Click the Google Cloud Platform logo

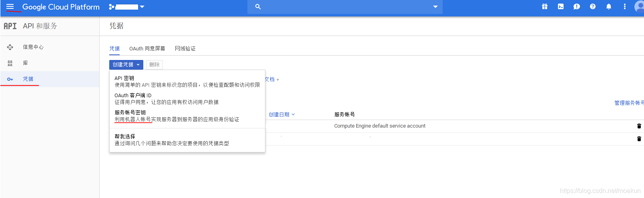(61, 7)
